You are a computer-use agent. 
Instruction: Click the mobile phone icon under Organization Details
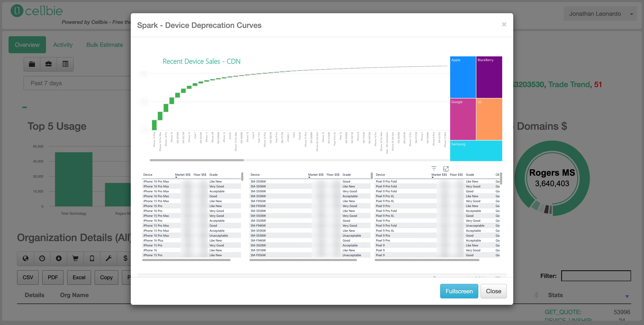pos(92,258)
